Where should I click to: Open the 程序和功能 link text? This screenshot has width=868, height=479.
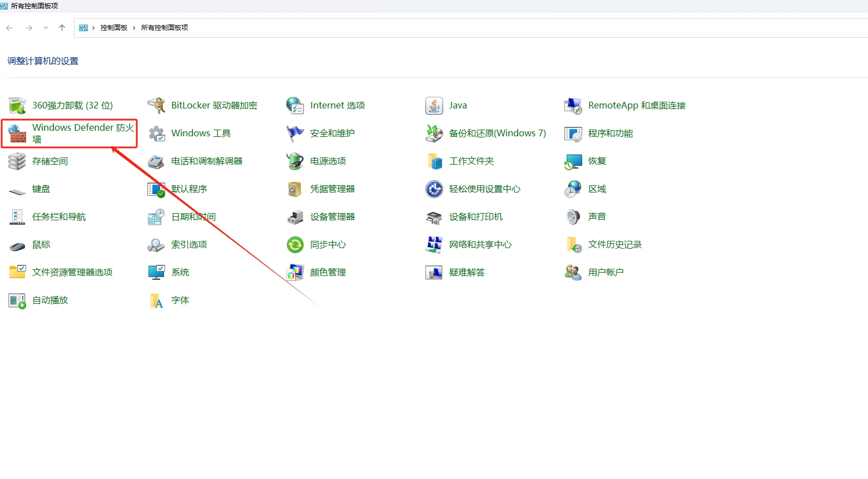coord(611,134)
